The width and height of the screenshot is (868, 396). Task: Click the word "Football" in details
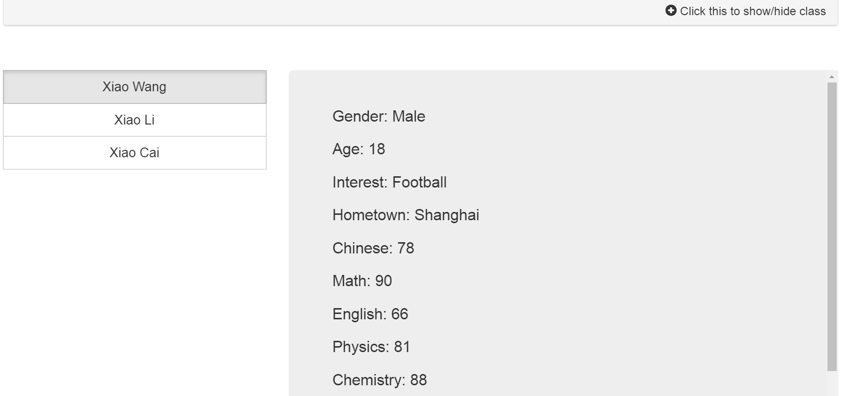419,182
